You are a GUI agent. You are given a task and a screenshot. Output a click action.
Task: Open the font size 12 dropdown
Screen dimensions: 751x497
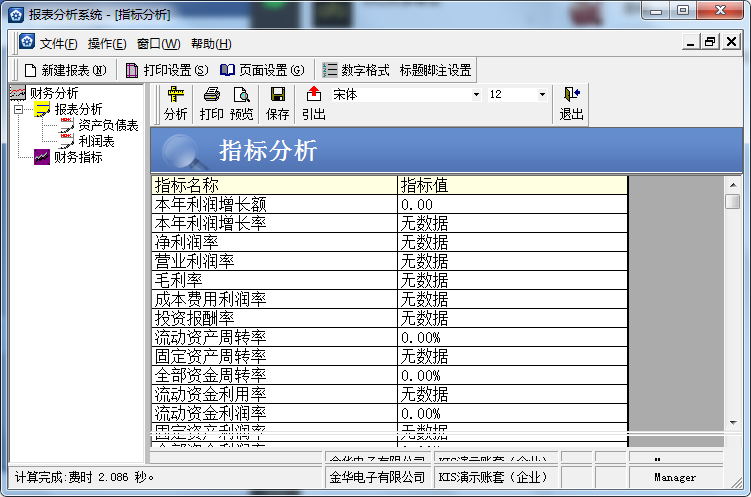pos(542,94)
